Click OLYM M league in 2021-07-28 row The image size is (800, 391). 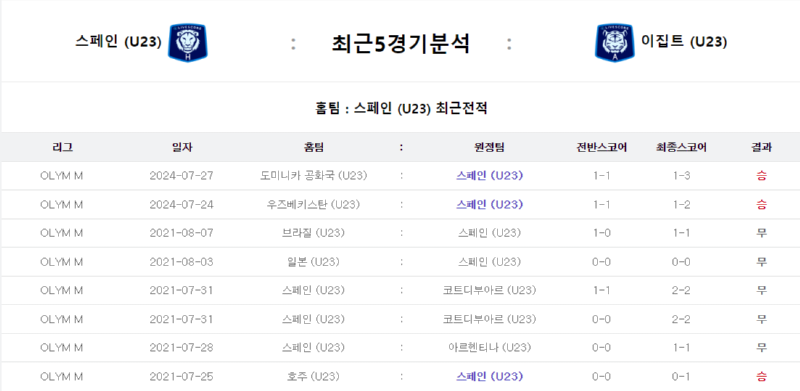coord(62,348)
